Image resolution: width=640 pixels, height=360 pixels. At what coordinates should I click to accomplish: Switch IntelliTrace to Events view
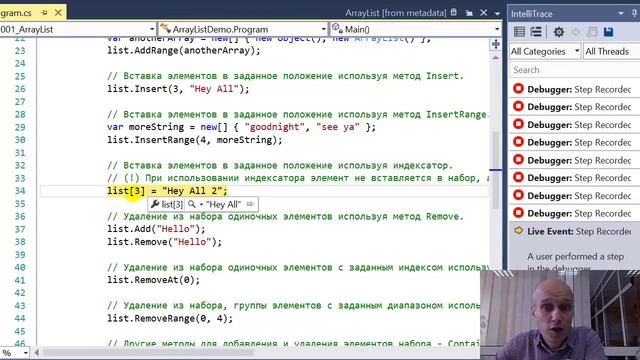(x=519, y=32)
